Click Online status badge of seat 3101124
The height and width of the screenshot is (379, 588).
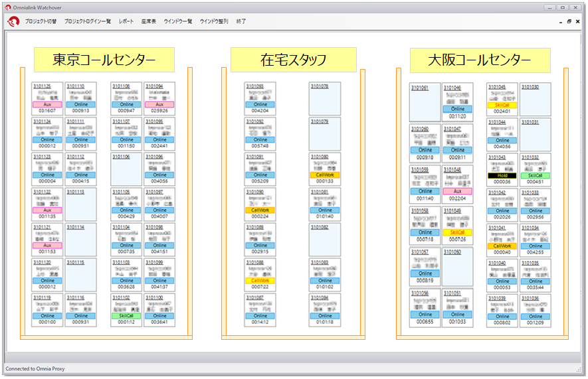pyautogui.click(x=47, y=139)
